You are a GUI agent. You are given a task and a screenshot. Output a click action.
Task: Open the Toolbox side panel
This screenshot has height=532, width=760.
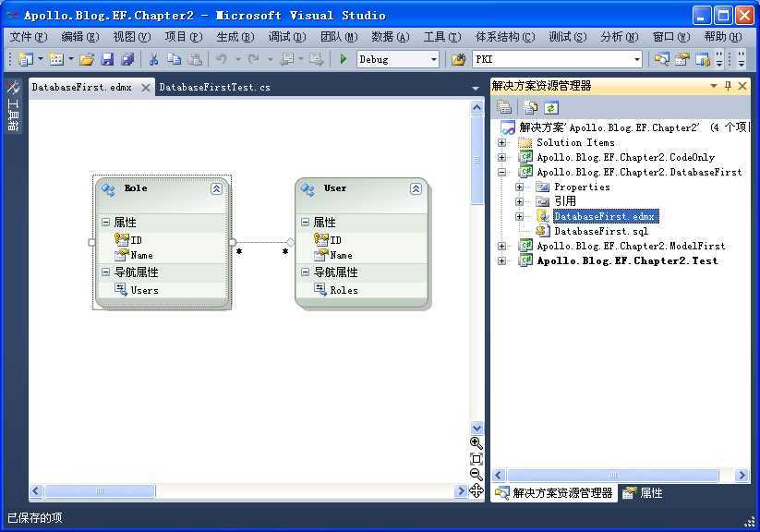[13, 107]
